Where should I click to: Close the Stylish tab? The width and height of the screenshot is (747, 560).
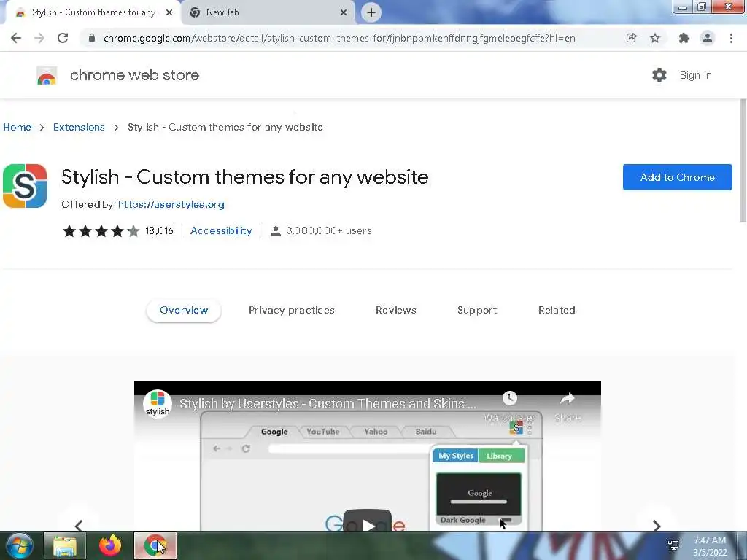[169, 12]
